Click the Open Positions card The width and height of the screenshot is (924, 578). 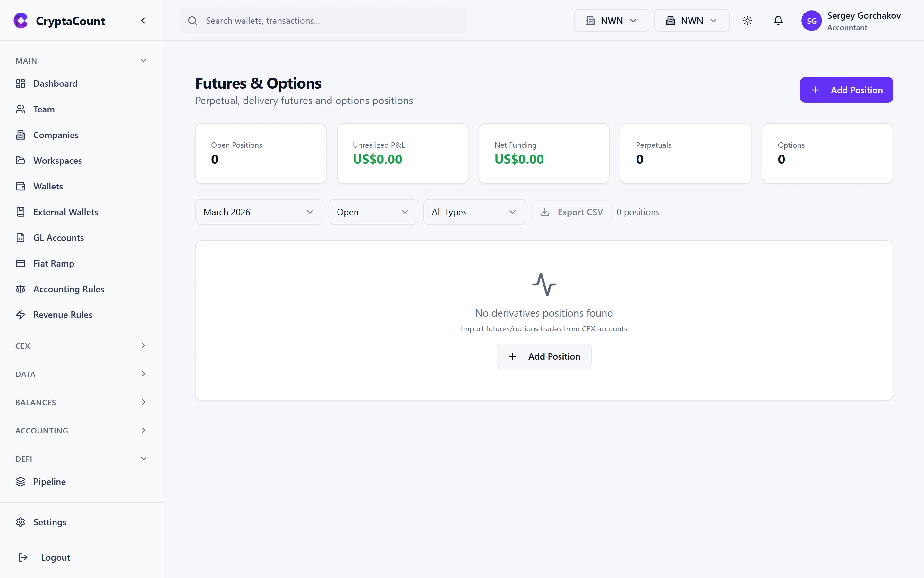261,153
